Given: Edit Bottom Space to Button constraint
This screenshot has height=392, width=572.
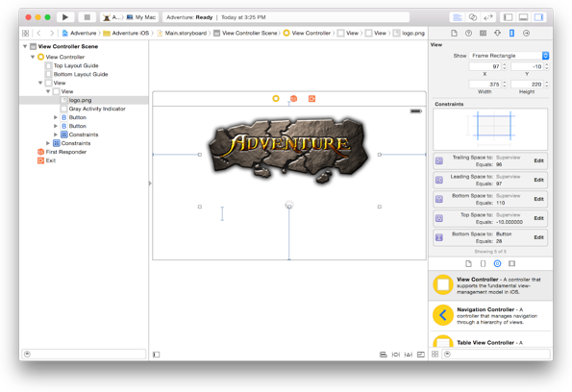Looking at the screenshot, I should (x=538, y=237).
